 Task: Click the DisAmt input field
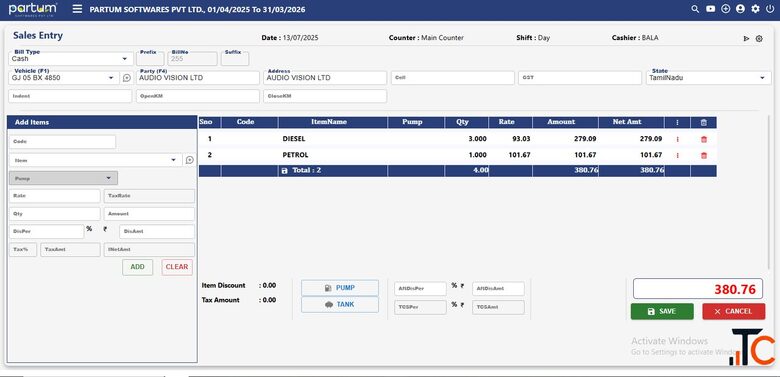tap(157, 232)
